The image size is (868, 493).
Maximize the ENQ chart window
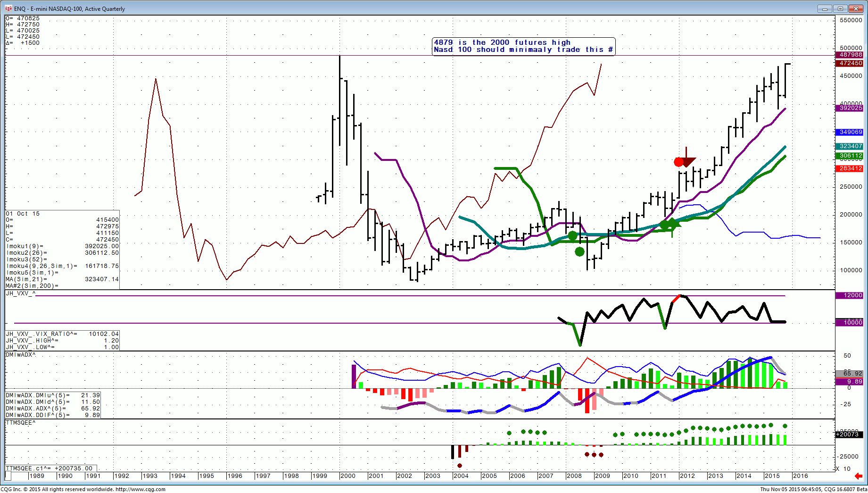(840, 8)
